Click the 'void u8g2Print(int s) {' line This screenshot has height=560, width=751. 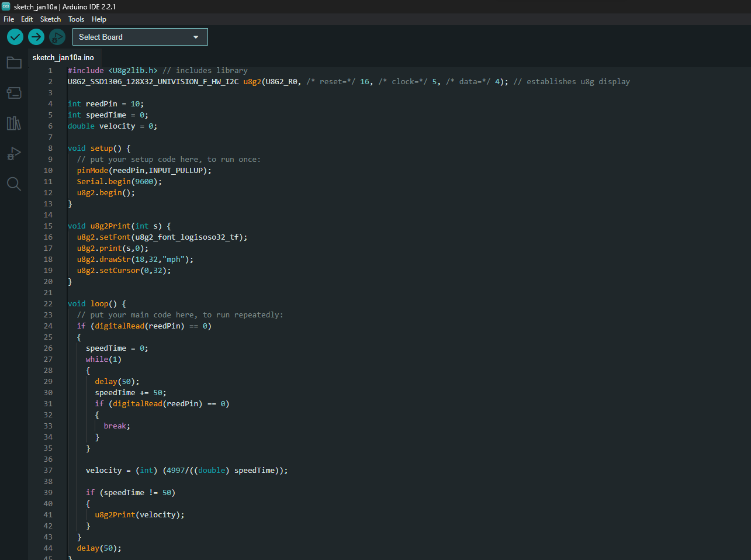click(x=119, y=226)
